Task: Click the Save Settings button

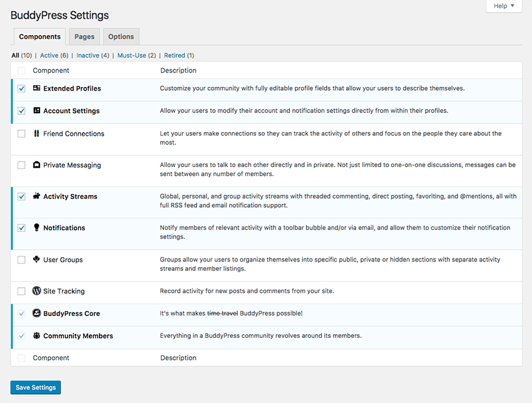Action: [x=36, y=387]
